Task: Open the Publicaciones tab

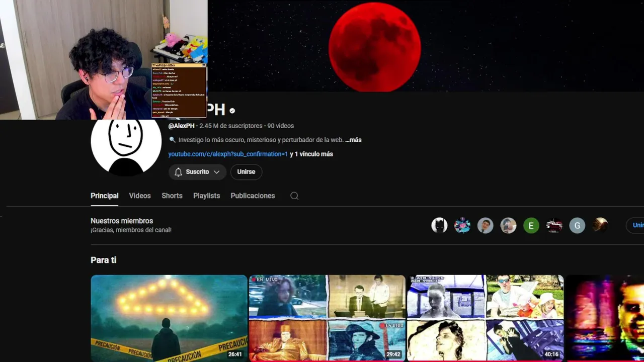Action: (x=253, y=196)
